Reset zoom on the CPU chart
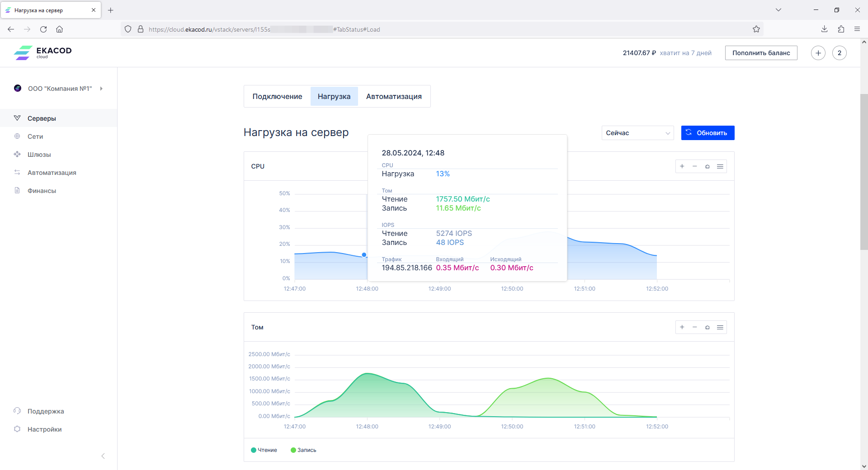The height and width of the screenshot is (470, 868). pyautogui.click(x=708, y=166)
